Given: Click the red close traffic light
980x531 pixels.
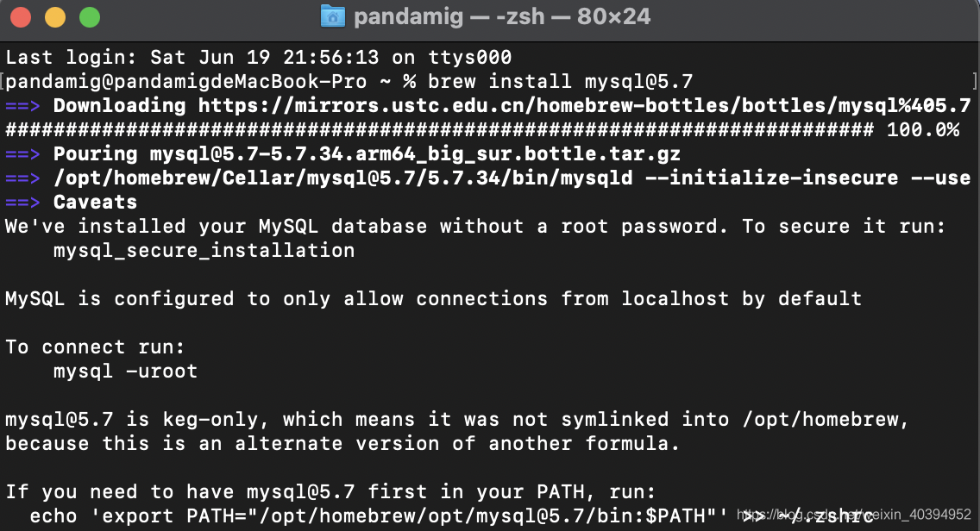Looking at the screenshot, I should coord(22,16).
